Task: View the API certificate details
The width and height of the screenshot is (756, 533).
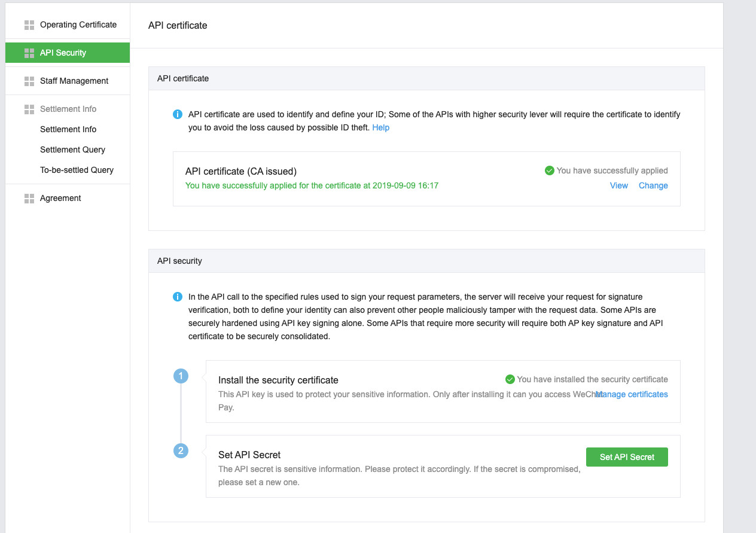Action: click(x=618, y=185)
